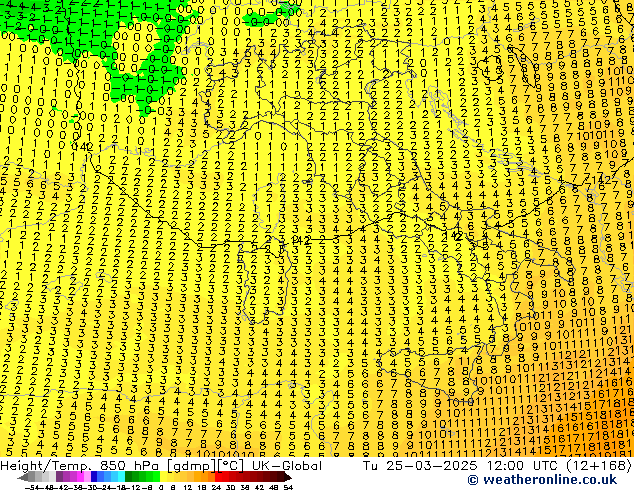This screenshot has height=490, width=634.
Task: Click the '[gdmp]' unit label
Action: [192, 466]
